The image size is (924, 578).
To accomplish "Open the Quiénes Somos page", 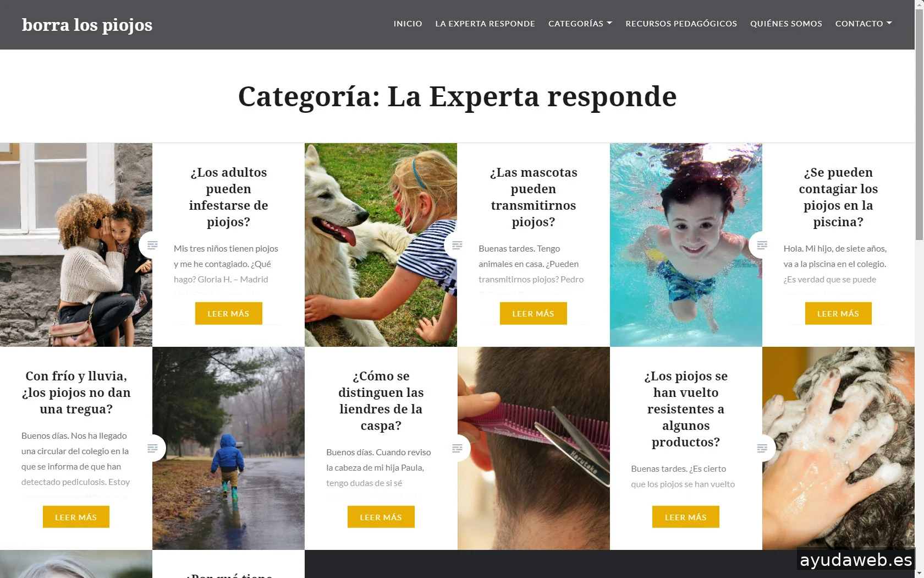I will coord(786,24).
